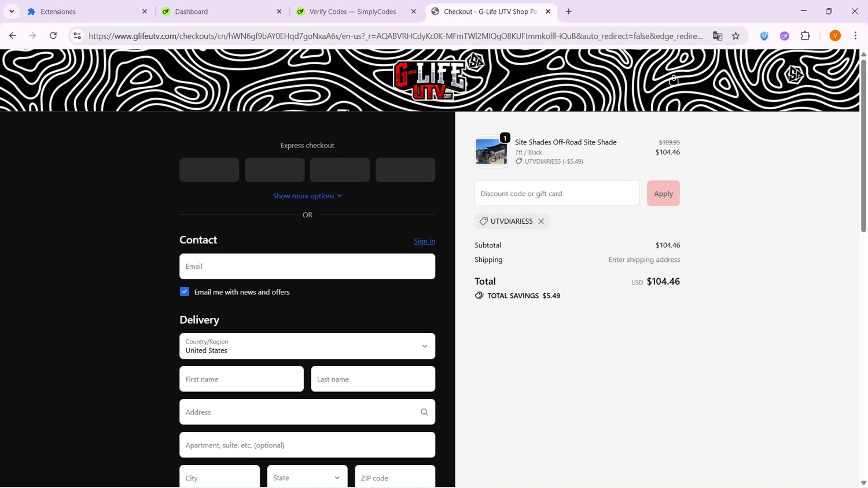Translate this page icon
868x488 pixels.
(x=718, y=36)
